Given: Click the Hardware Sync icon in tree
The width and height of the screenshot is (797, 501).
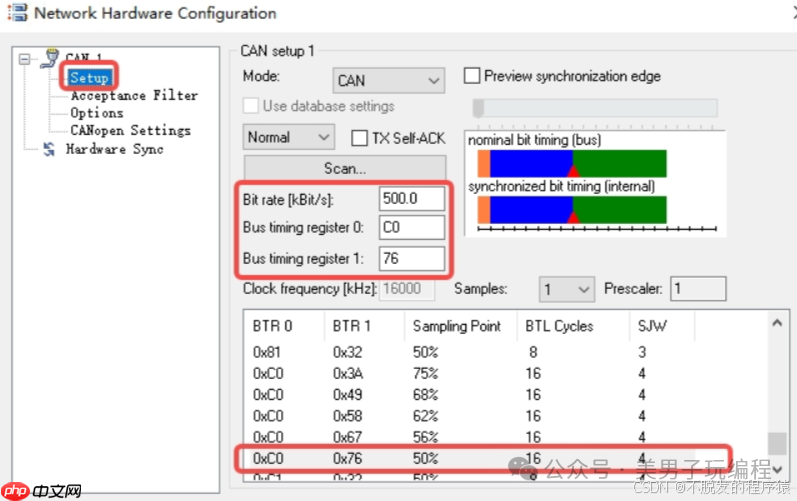Looking at the screenshot, I should (49, 149).
